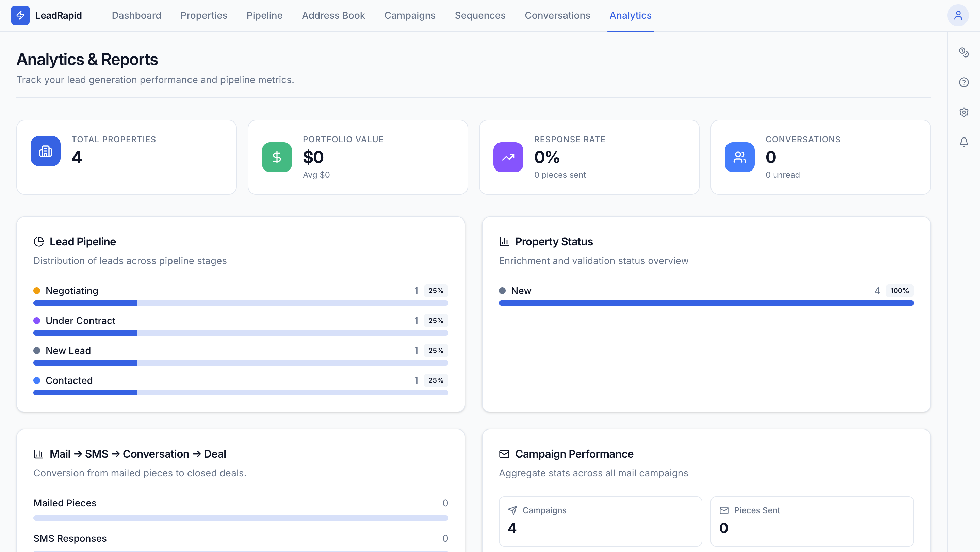
Task: Click the Campaigns stat card
Action: pyautogui.click(x=600, y=521)
